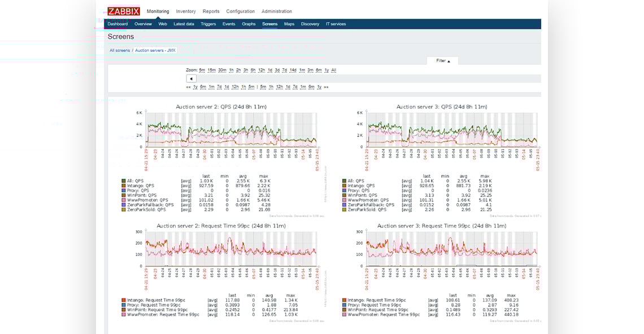Click the ZABBIX logo
The width and height of the screenshot is (644, 334).
(124, 11)
